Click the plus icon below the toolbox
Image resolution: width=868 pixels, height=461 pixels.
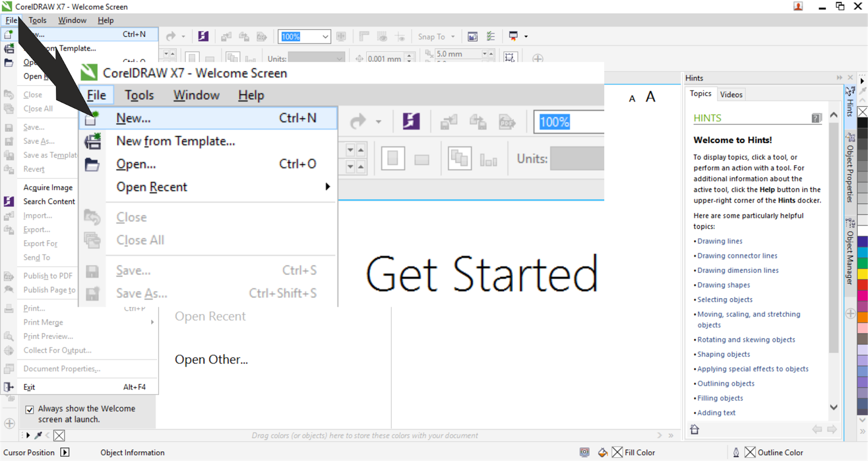coord(9,423)
